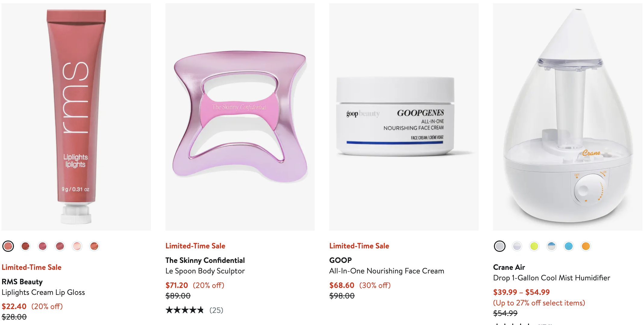This screenshot has height=325, width=644.
Task: Open Le Spoon Body Sculptor link
Action: (205, 271)
